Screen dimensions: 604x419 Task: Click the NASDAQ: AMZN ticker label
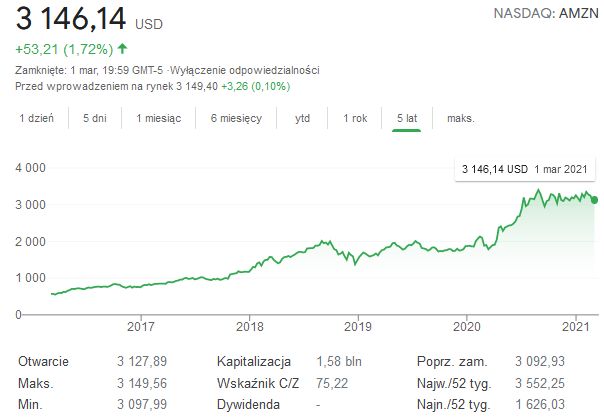547,13
